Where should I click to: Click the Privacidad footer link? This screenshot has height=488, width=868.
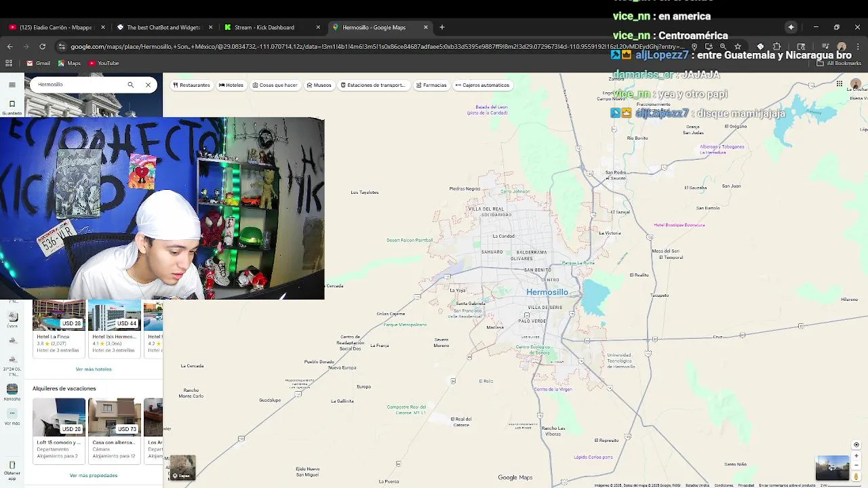[746, 485]
